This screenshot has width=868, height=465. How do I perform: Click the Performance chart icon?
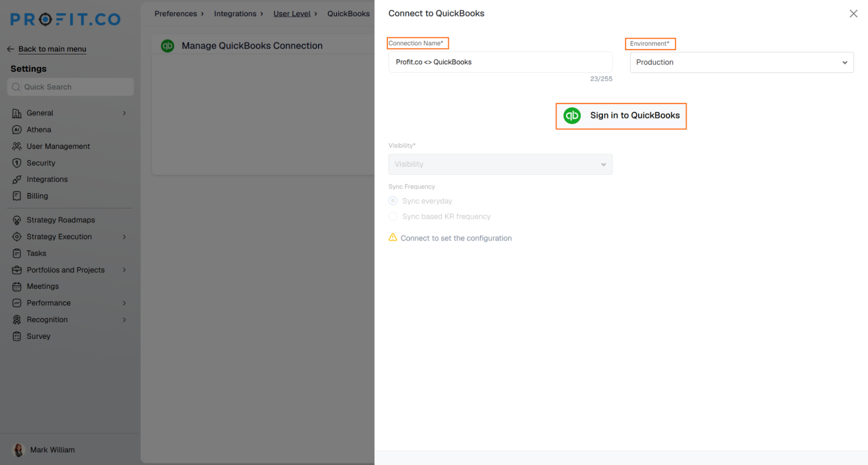(x=17, y=303)
